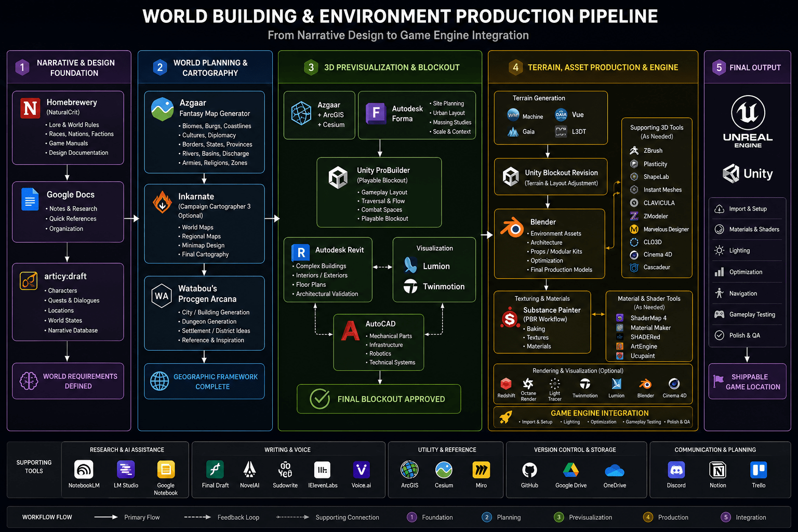Select the Marvelous Designer yellow M icon
This screenshot has width=798, height=532.
click(x=634, y=229)
